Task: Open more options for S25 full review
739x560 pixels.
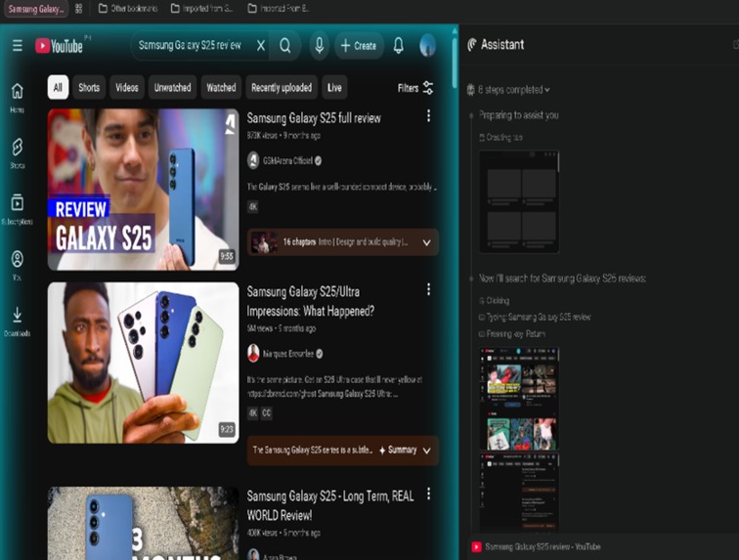Action: point(428,116)
